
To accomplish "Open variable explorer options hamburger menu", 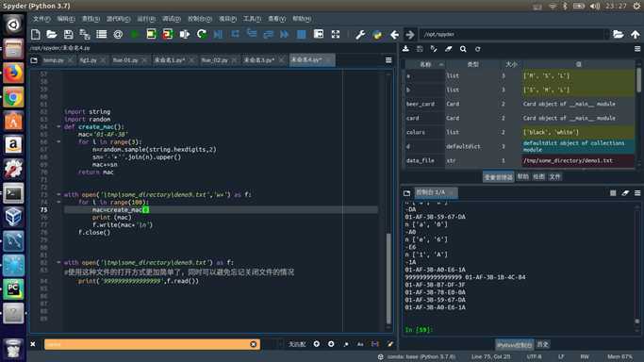I will (637, 49).
